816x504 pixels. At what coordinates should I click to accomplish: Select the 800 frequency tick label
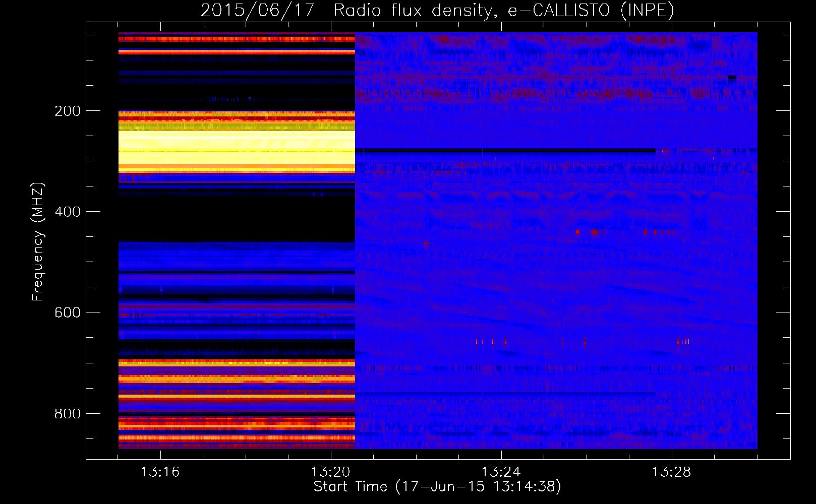coord(68,413)
